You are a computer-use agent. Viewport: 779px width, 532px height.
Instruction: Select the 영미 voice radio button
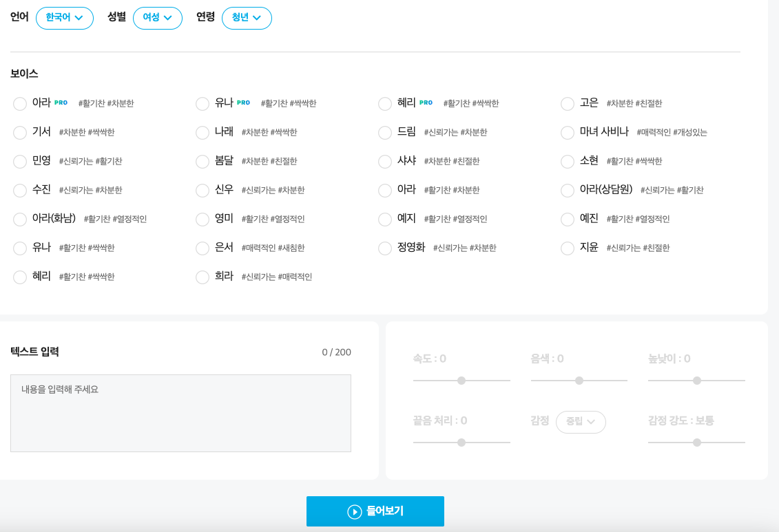[202, 220]
